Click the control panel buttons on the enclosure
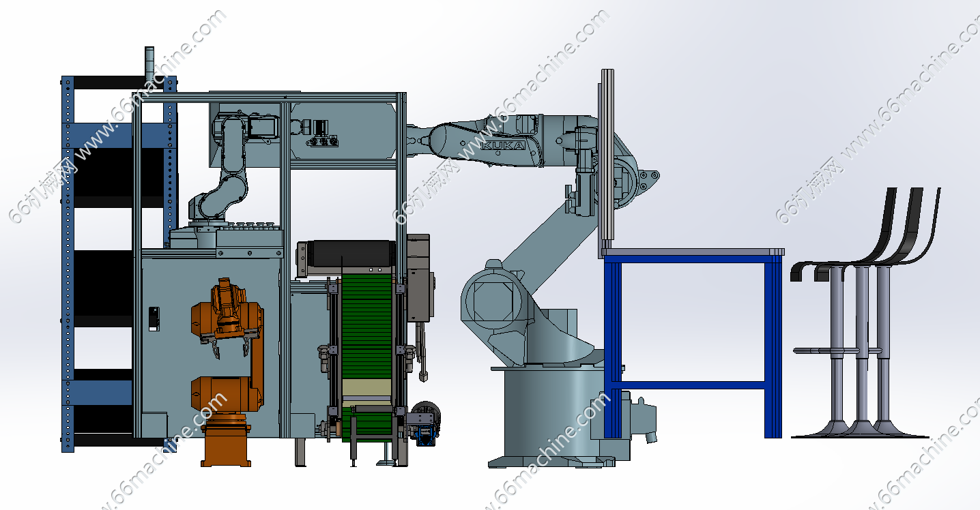This screenshot has height=510, width=980. point(323,142)
